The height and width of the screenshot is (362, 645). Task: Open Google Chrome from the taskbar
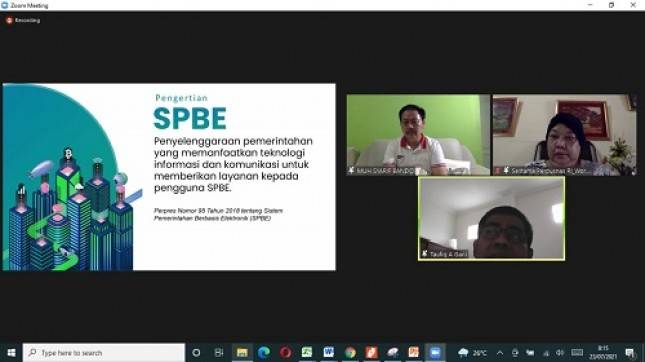pyautogui.click(x=350, y=353)
